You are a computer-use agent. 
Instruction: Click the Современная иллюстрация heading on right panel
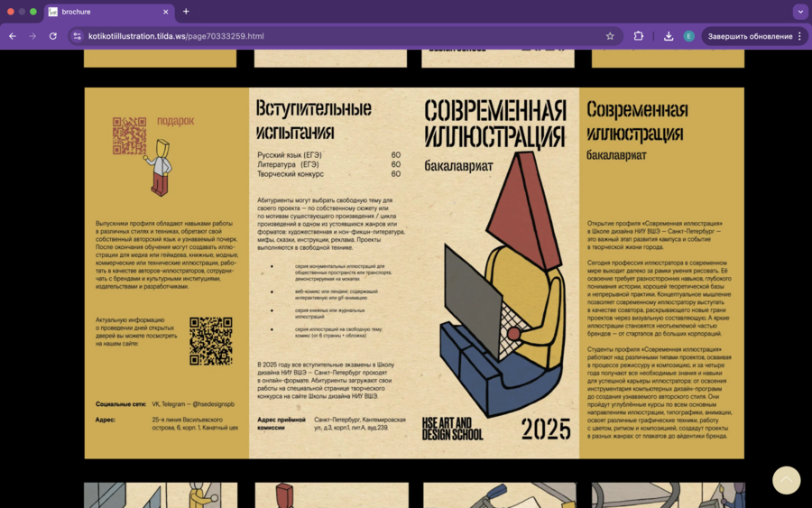pyautogui.click(x=638, y=121)
